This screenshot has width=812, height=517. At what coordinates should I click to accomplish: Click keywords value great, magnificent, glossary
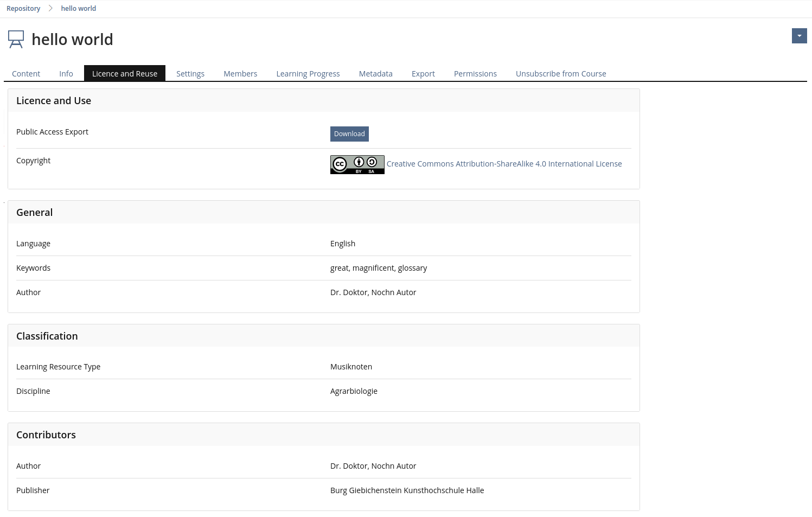click(x=379, y=268)
